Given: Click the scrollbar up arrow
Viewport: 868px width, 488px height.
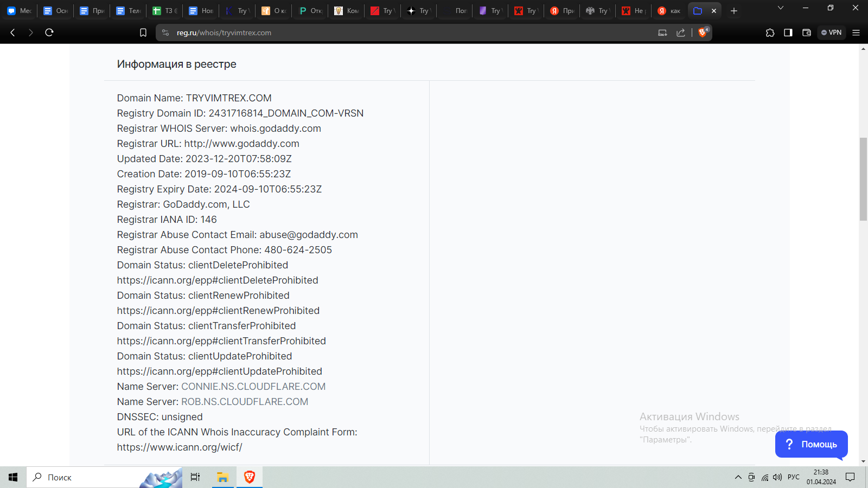Looking at the screenshot, I should point(863,48).
